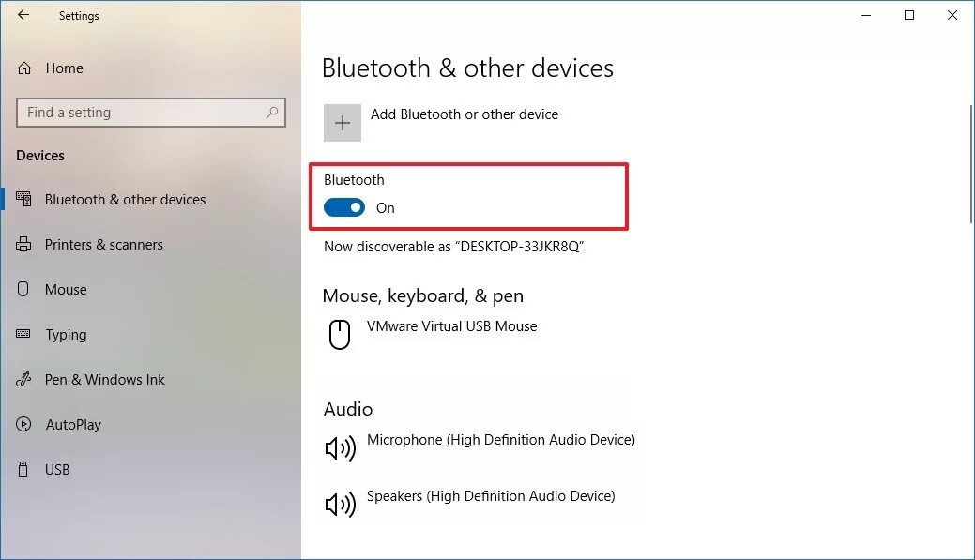Open Printers & scanners settings
975x560 pixels.
[103, 245]
